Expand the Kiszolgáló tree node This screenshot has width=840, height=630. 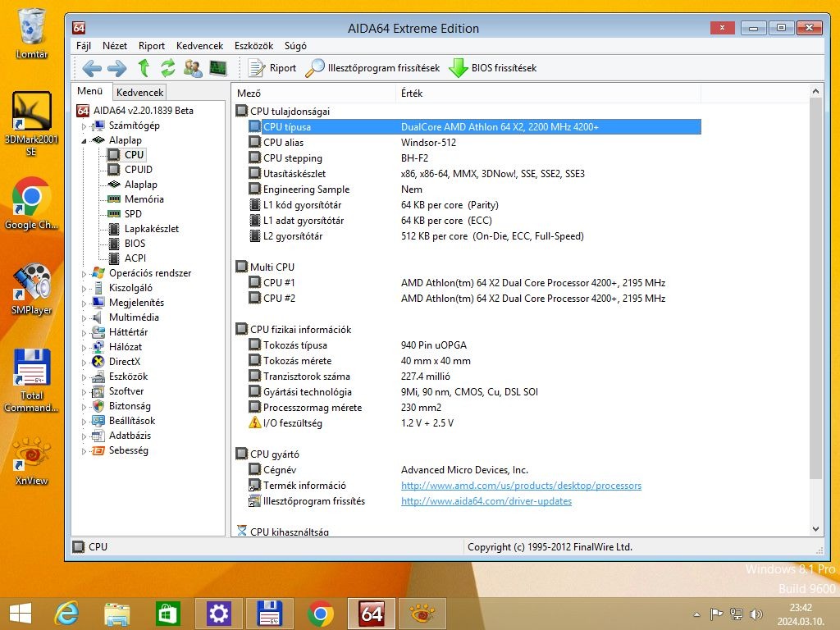[x=84, y=289]
